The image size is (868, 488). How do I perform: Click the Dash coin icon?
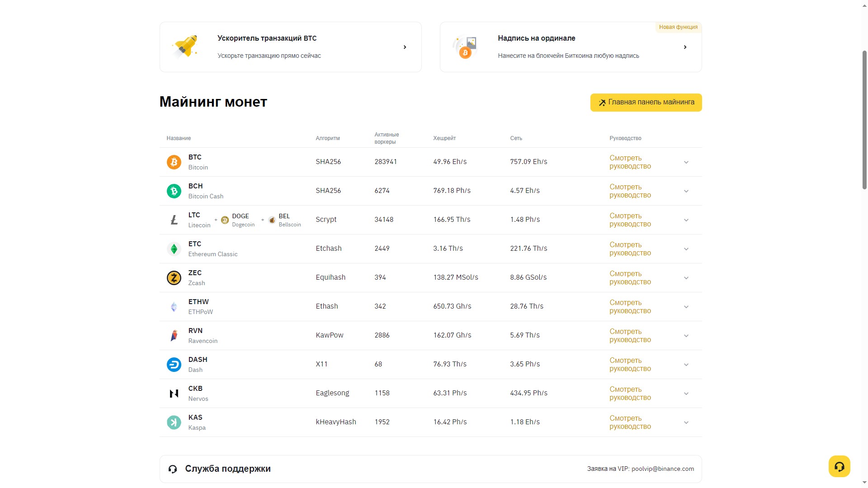click(x=174, y=364)
